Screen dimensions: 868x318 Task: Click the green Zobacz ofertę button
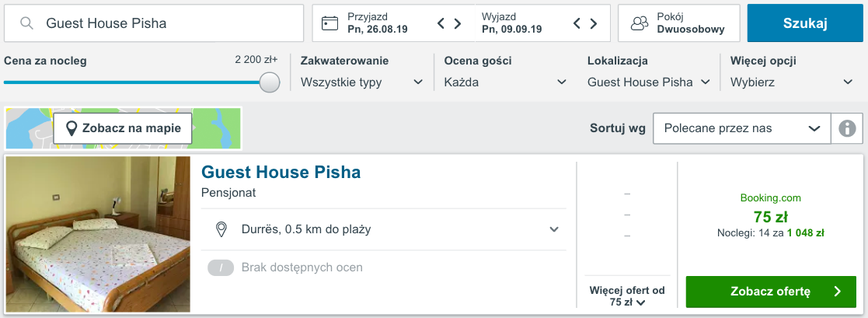(x=771, y=292)
